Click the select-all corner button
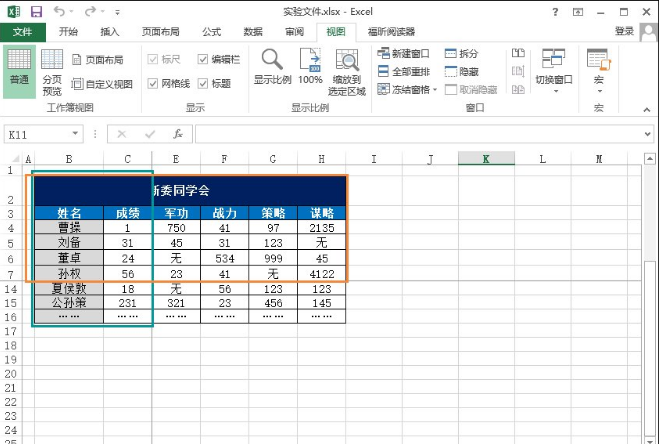 pyautogui.click(x=14, y=159)
